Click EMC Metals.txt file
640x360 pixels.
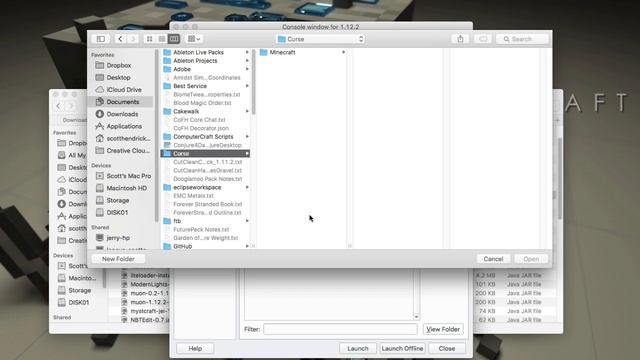pos(193,196)
